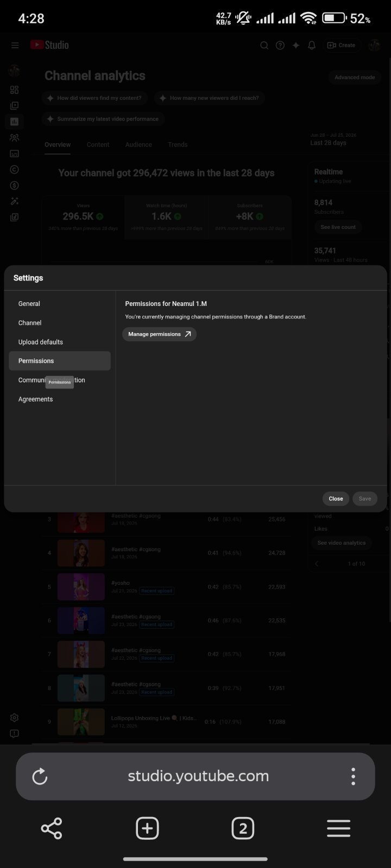Click 'Lollipops Unboxing Live' video title
This screenshot has width=391, height=868.
coord(154,718)
